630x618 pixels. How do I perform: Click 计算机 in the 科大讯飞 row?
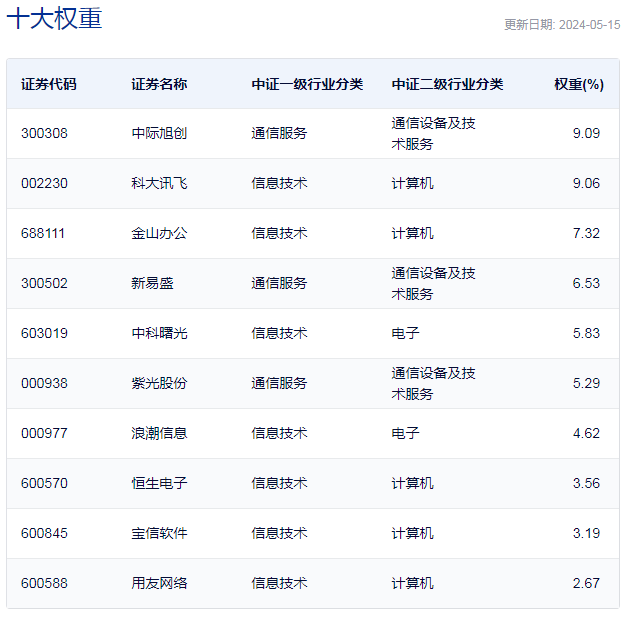413,183
